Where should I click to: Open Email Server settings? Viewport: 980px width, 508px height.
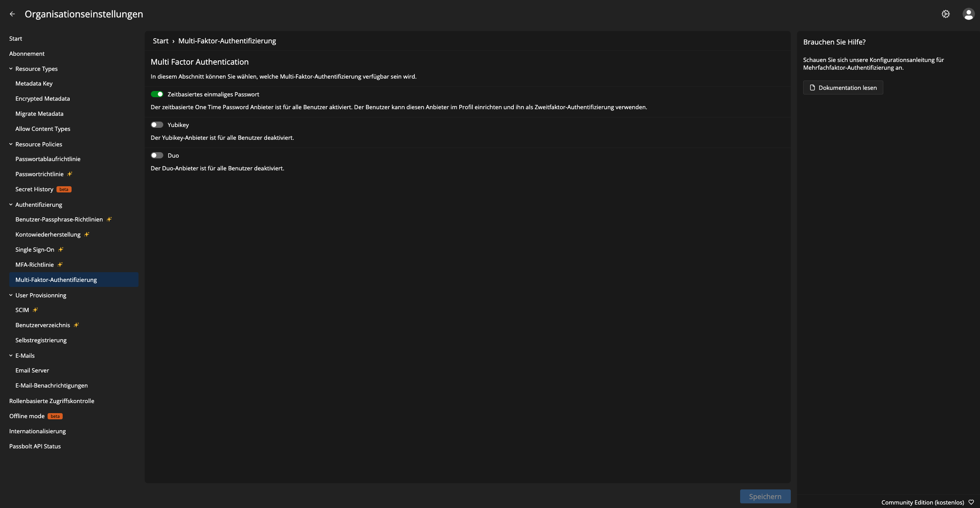[32, 370]
